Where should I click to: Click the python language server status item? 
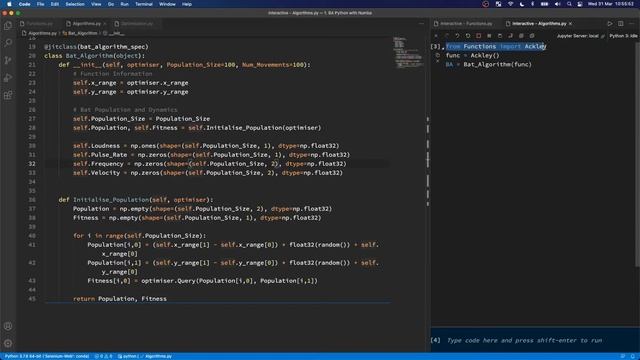pos(128,356)
